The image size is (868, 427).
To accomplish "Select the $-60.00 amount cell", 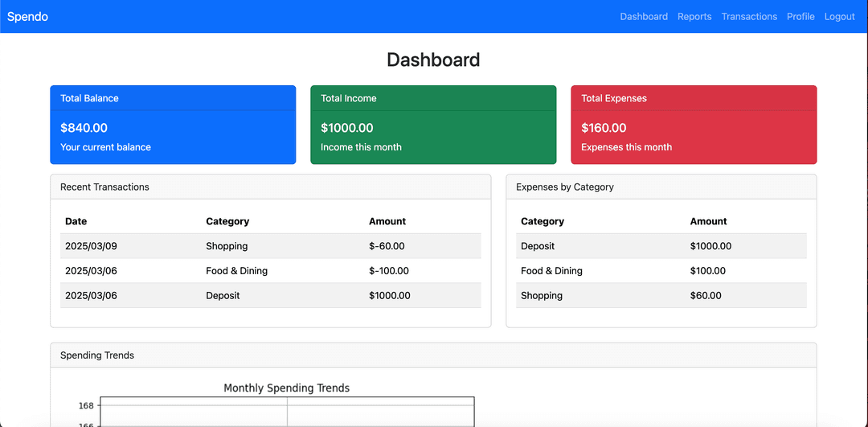I will coord(387,246).
